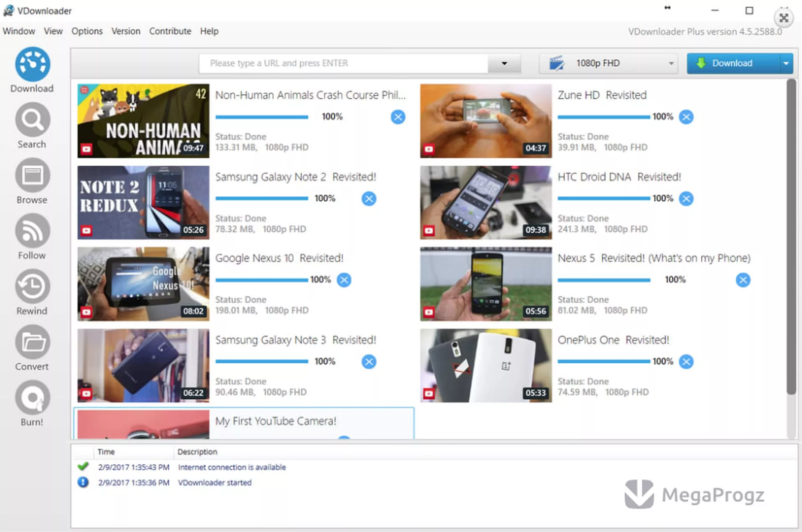Viewport: 802px width, 532px height.
Task: Expand Download button split arrow
Action: [786, 63]
